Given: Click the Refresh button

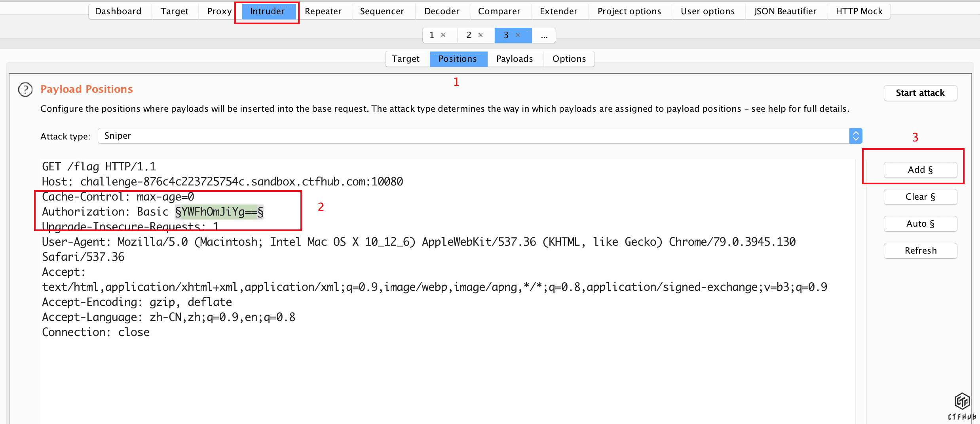Looking at the screenshot, I should point(920,251).
